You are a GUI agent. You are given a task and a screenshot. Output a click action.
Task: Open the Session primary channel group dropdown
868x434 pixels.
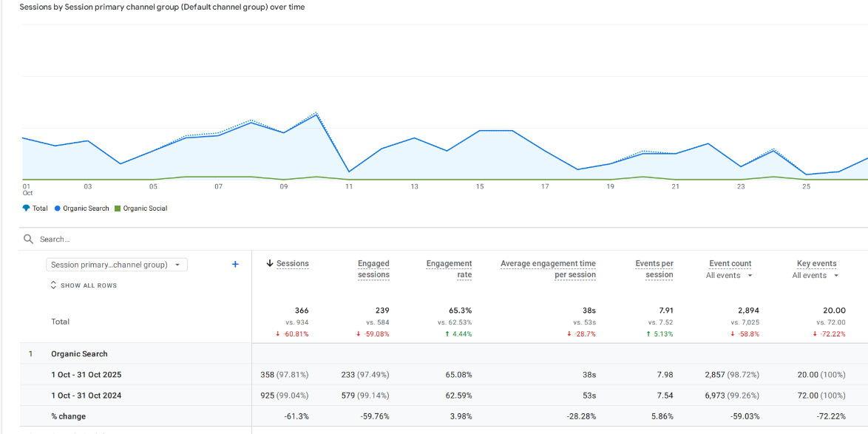[x=116, y=264]
